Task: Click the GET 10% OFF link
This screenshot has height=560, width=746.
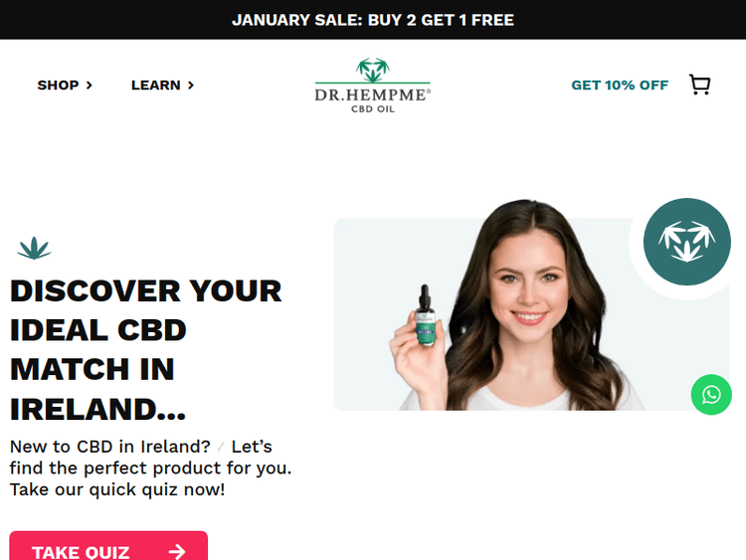Action: tap(620, 86)
